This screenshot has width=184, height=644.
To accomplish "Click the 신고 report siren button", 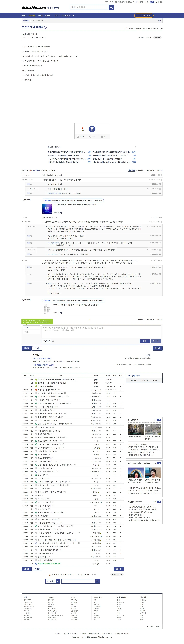I will pos(104,137).
